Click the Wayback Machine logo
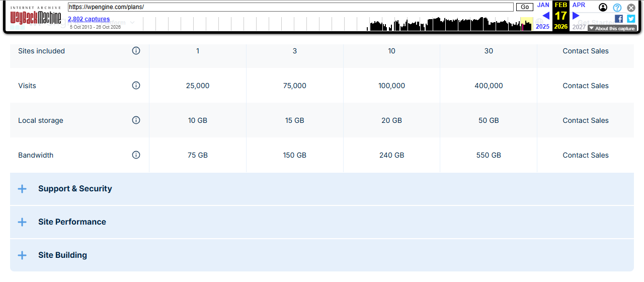 click(x=36, y=16)
